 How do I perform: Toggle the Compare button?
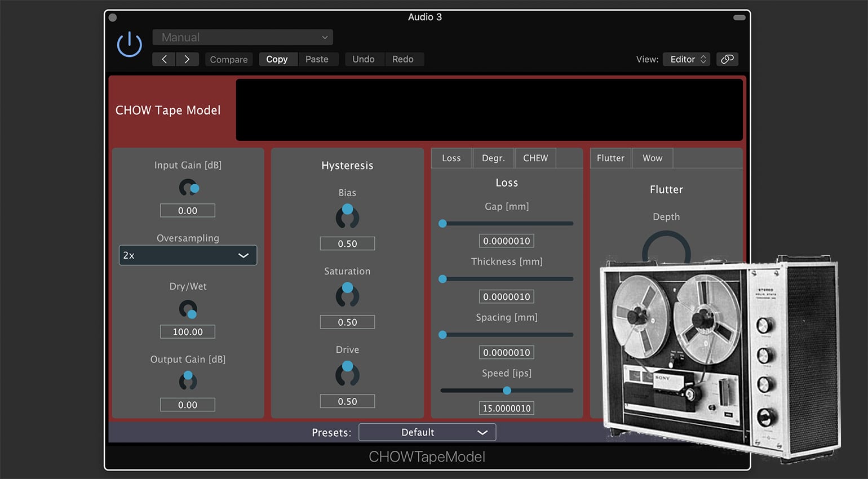[x=229, y=59]
